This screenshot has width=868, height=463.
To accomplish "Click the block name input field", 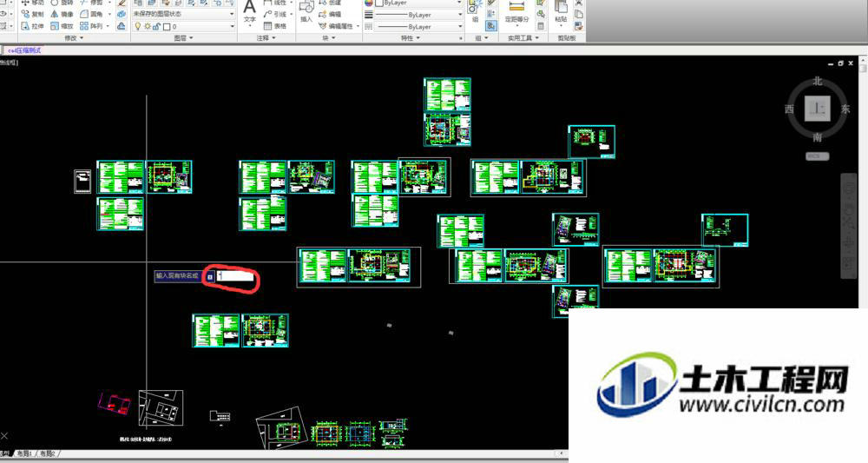I will coord(235,275).
